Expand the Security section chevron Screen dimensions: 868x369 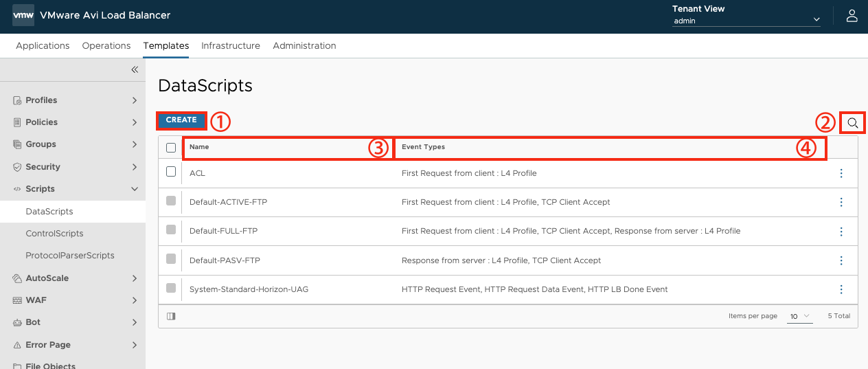click(135, 167)
